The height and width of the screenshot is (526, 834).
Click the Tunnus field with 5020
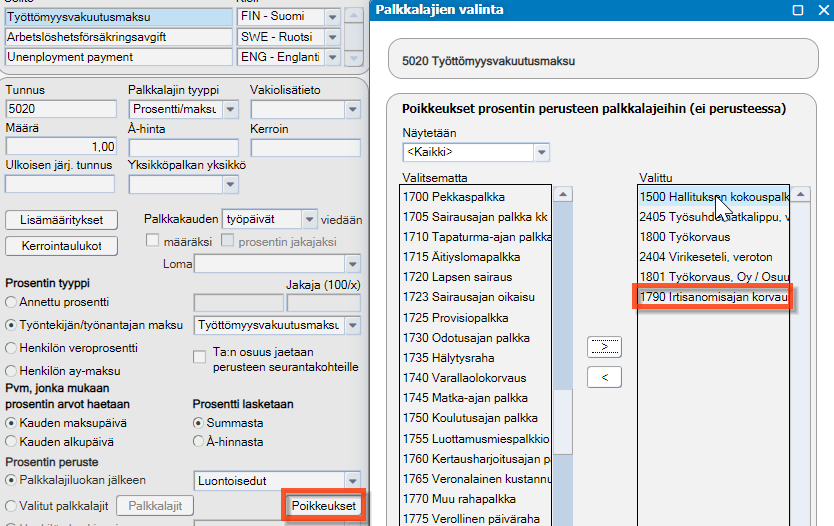[x=61, y=109]
